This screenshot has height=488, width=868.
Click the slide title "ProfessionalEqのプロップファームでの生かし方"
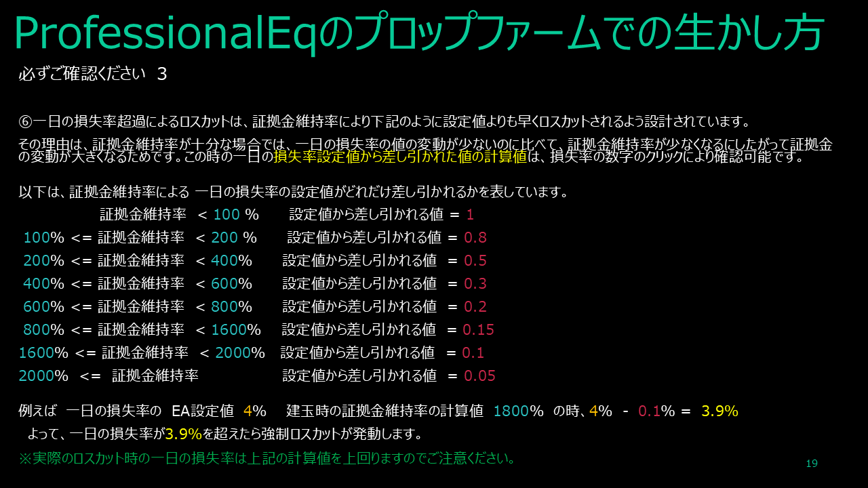(x=418, y=33)
